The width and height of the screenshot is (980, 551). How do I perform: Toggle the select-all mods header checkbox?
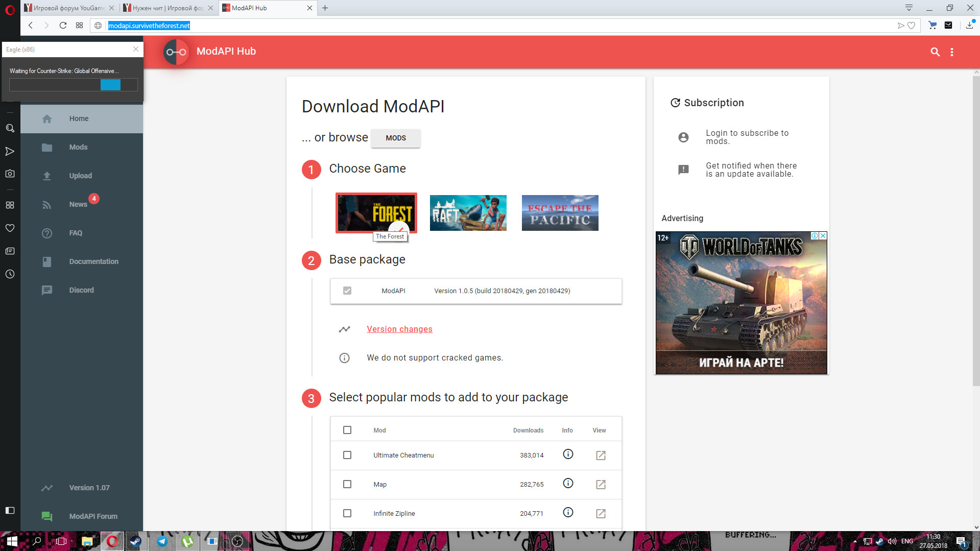[x=347, y=430]
